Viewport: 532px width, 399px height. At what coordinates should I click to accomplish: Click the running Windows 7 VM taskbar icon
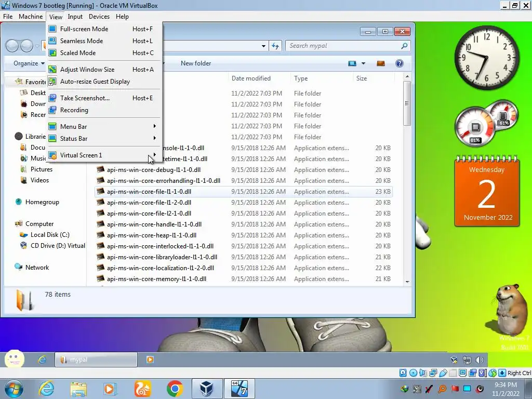click(x=240, y=389)
